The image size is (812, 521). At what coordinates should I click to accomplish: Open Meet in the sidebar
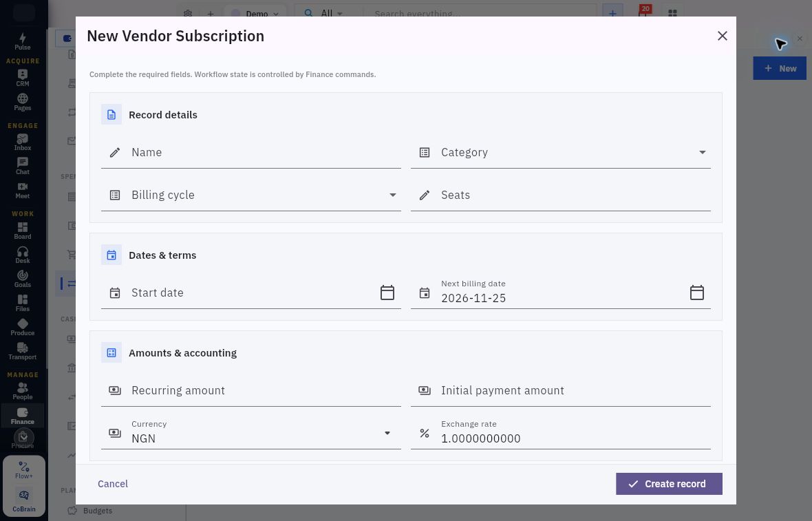[x=22, y=190]
